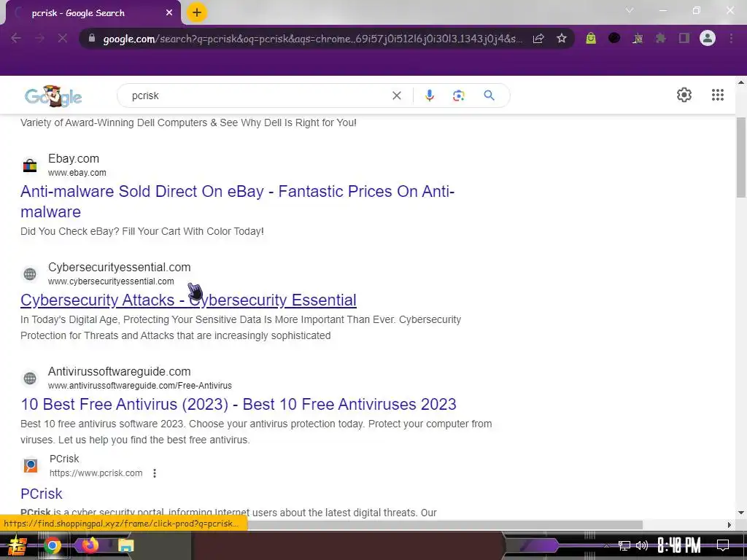The width and height of the screenshot is (747, 560).
Task: Open the Extensions puzzle menu
Action: click(x=661, y=38)
